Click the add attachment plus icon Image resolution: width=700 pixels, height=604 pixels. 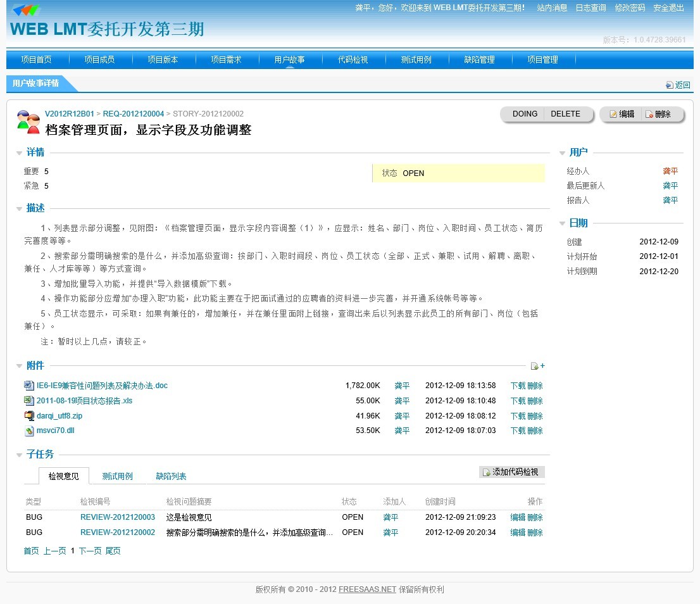tap(537, 366)
